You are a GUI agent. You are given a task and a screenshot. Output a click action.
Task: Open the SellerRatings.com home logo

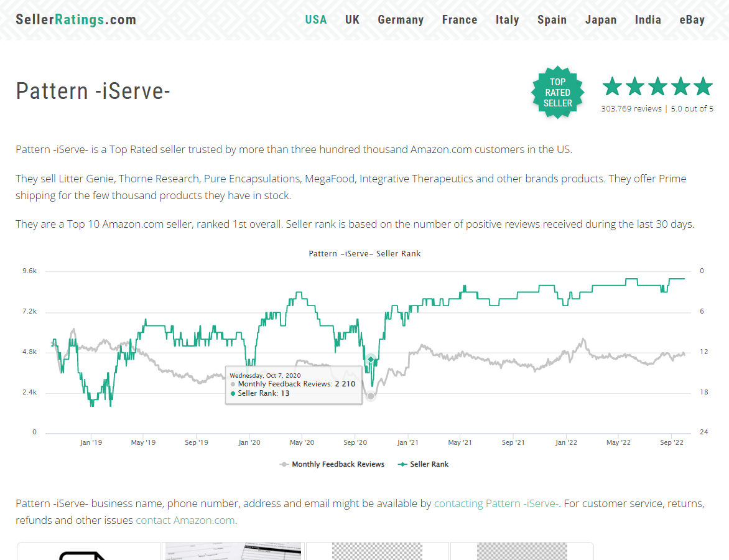pos(76,19)
